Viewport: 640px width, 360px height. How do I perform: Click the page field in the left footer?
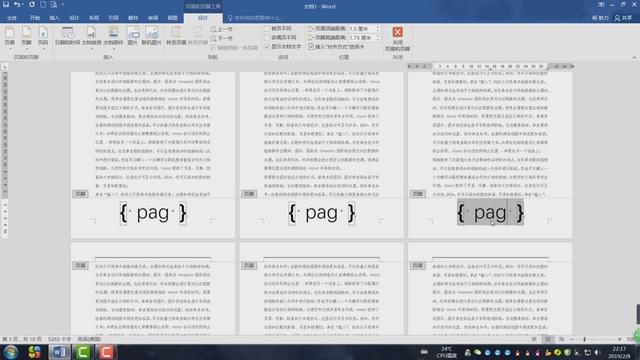coord(153,213)
